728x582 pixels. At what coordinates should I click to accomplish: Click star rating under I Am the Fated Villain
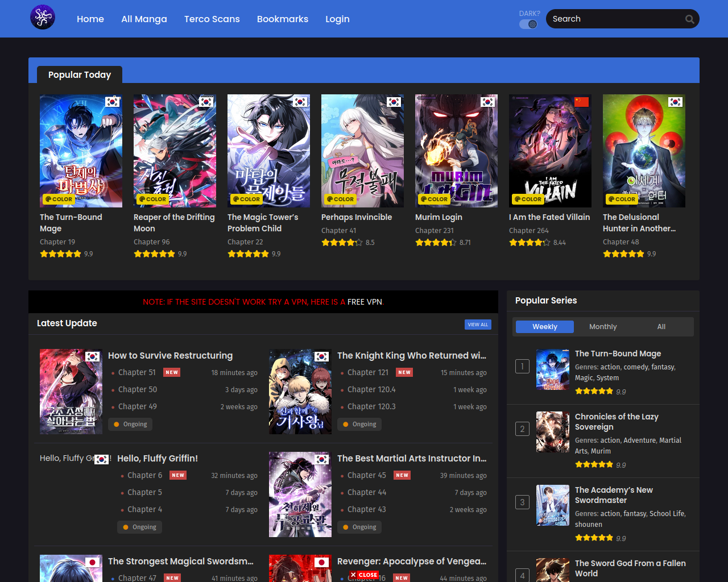coord(530,242)
